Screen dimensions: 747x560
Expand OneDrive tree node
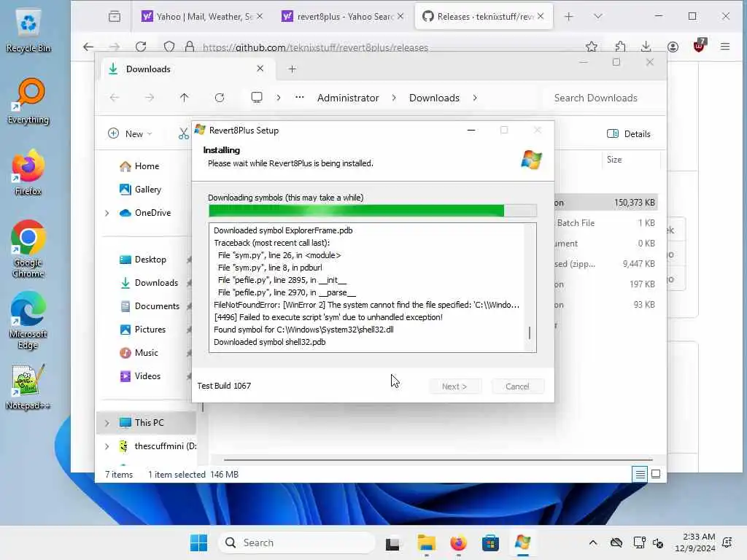pos(107,213)
